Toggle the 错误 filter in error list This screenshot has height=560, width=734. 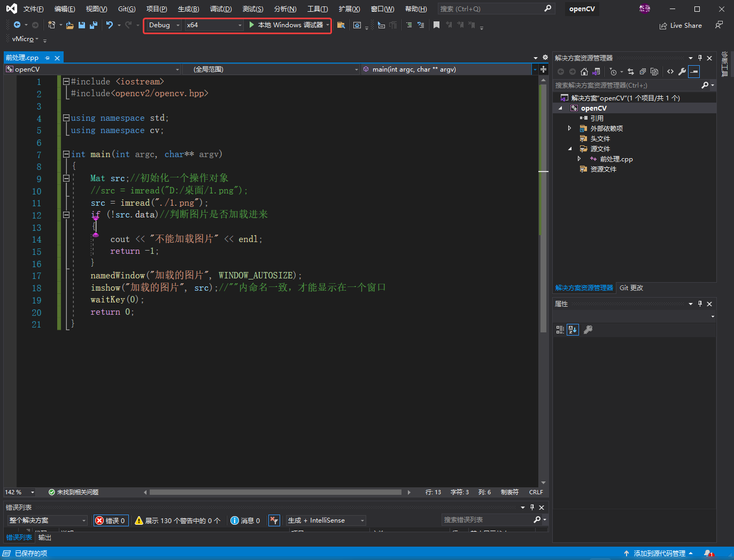(111, 520)
